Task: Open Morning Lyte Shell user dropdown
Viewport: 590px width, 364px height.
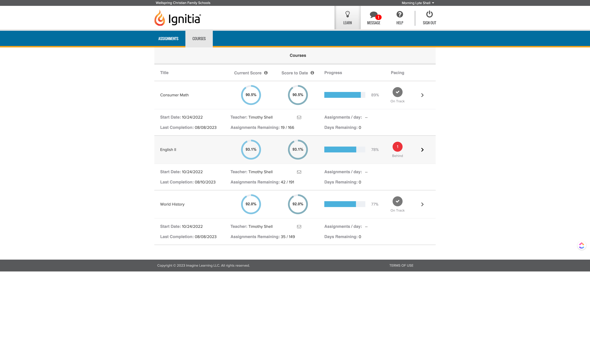Action: pyautogui.click(x=418, y=3)
